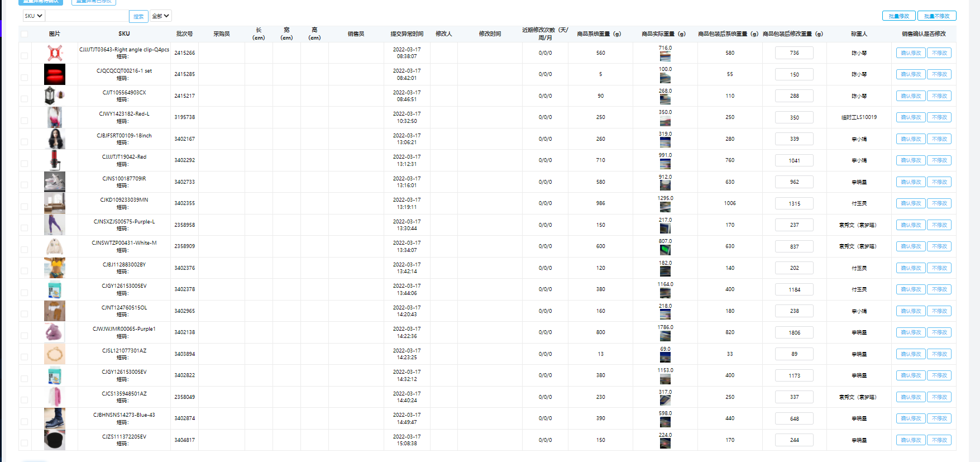Click 不修改 for CJWY1423182-Red-L row
Viewport: 980px width, 462px height.
point(939,117)
